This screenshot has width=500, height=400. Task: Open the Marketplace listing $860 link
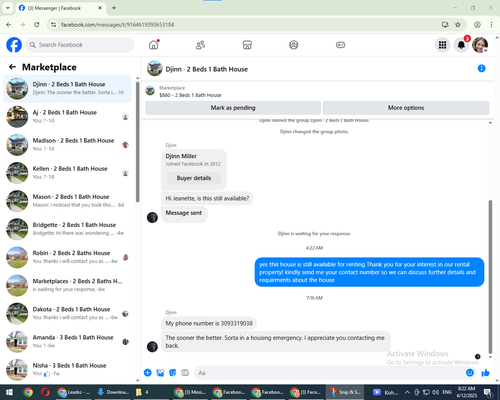tap(190, 95)
